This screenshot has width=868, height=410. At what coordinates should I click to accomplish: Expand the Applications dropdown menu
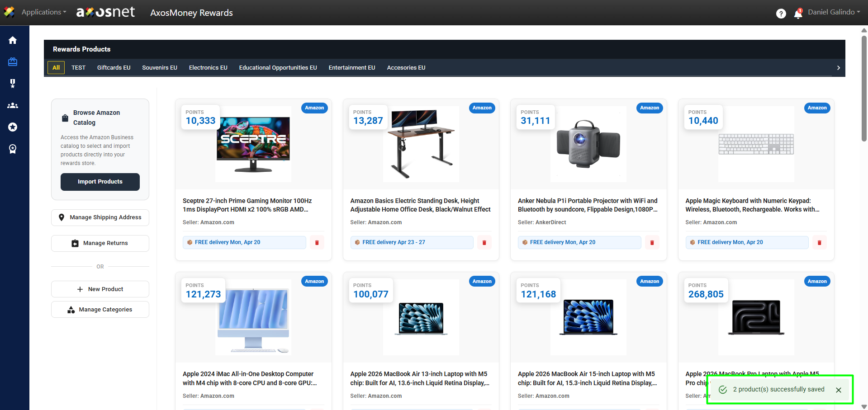point(43,12)
